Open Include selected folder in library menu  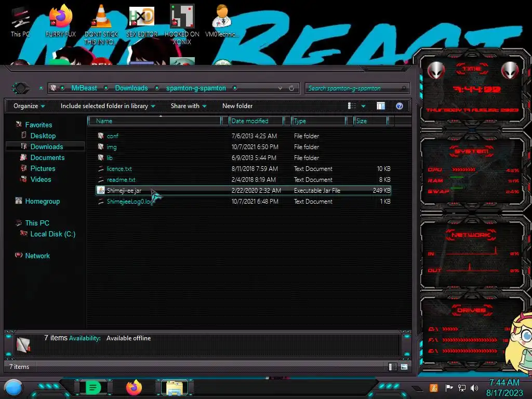pyautogui.click(x=108, y=106)
